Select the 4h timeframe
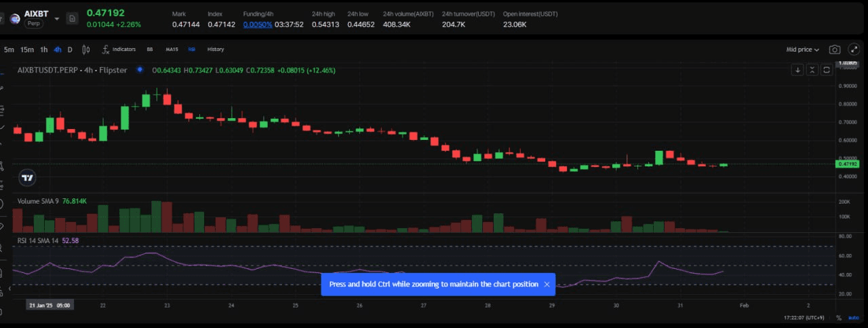The image size is (868, 328). tap(58, 50)
